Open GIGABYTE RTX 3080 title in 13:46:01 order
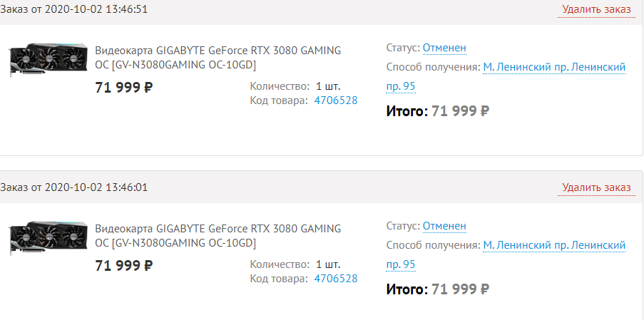The image size is (644, 320). click(218, 236)
